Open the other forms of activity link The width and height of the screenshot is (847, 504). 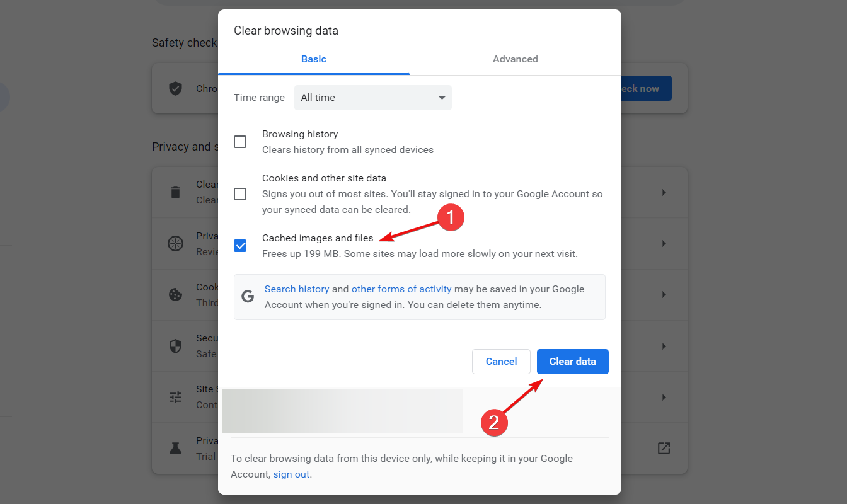(401, 289)
